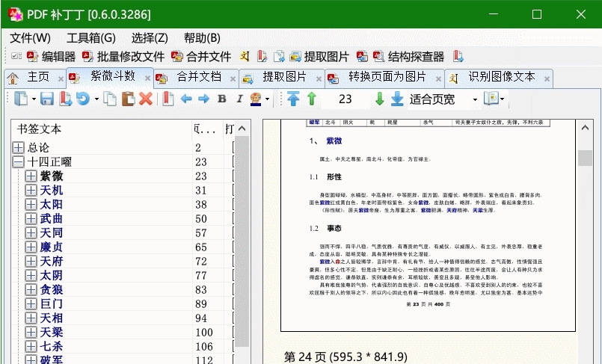Expand the 贪狼 bookmark node
This screenshot has width=602, height=364.
click(31, 289)
